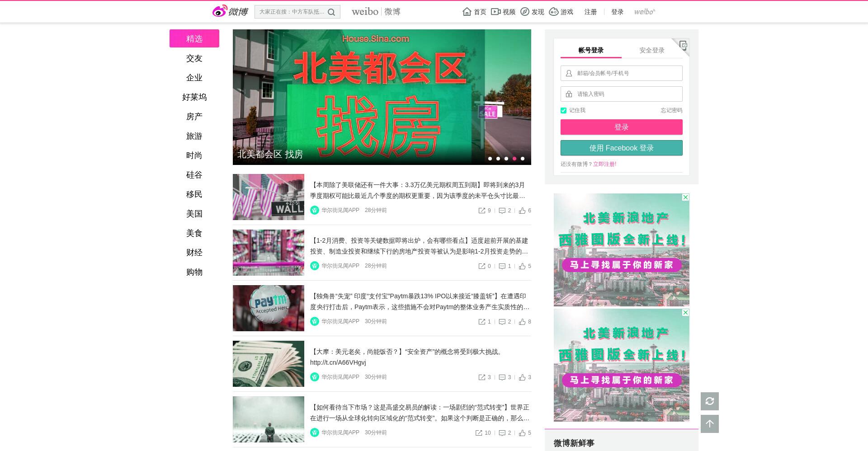Click comment icon on Paytm post
Image resolution: width=868 pixels, height=451 pixels.
click(x=502, y=322)
